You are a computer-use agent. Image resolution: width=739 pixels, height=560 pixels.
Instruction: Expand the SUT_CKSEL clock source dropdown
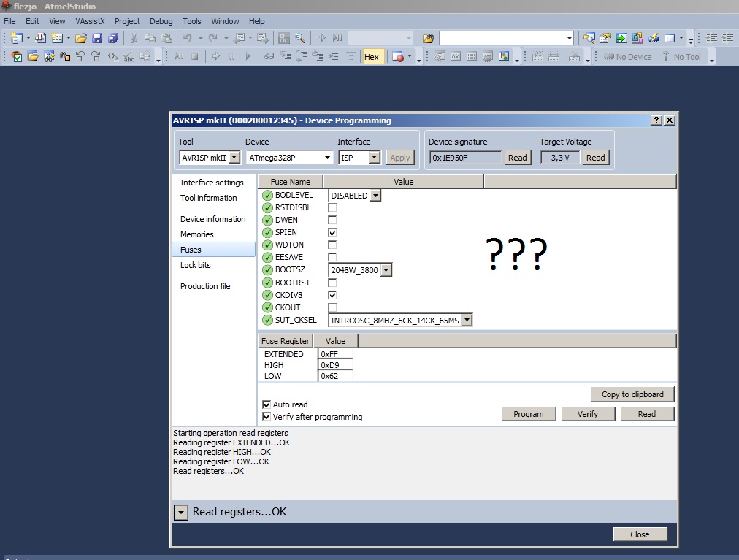click(467, 320)
